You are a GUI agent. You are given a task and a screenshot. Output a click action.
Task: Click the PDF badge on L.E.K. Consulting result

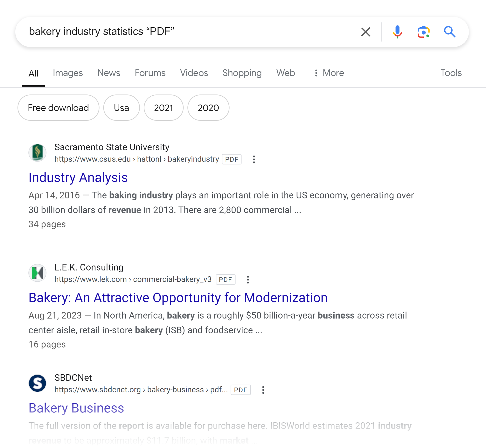[225, 279]
